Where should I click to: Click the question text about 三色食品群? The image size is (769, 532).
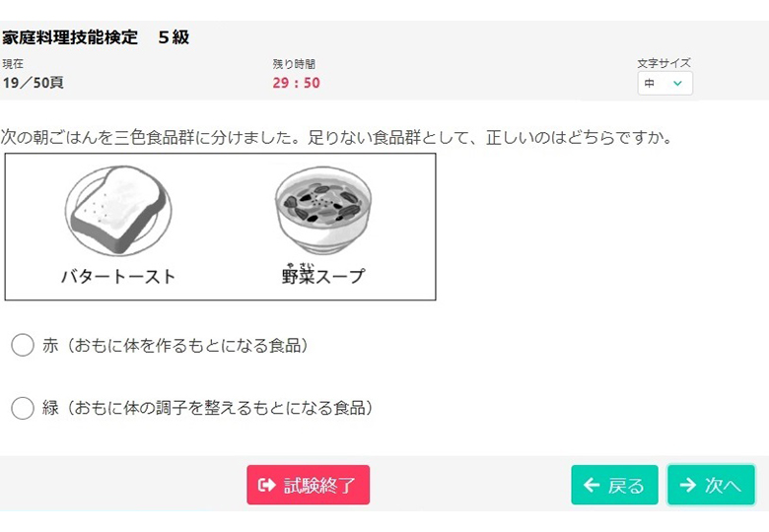pyautogui.click(x=336, y=137)
